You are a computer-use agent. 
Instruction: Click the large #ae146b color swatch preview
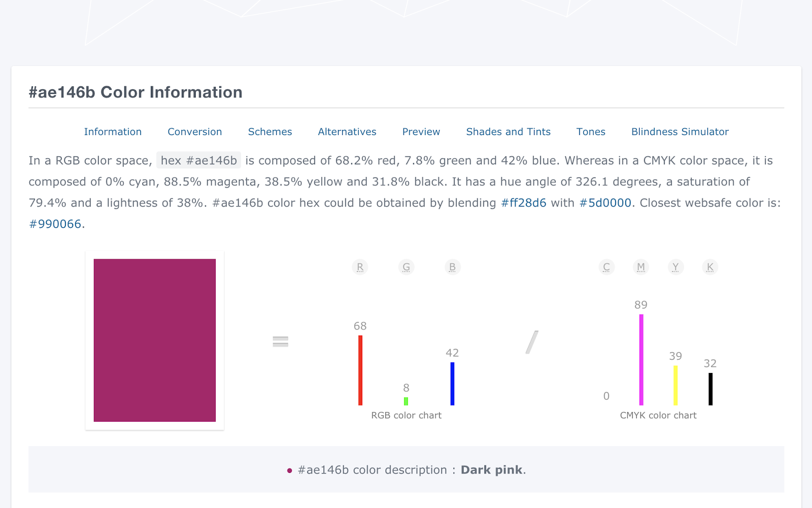coord(155,341)
